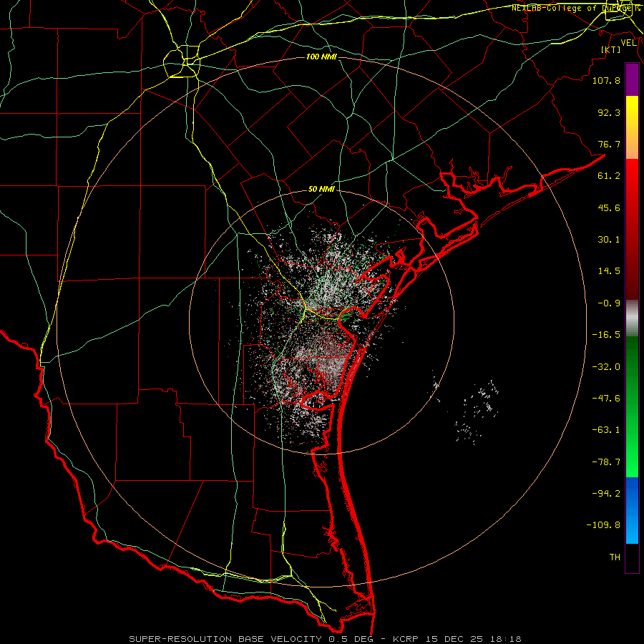
Task: Select the -78.7 velocity scale value
Action: (606, 462)
